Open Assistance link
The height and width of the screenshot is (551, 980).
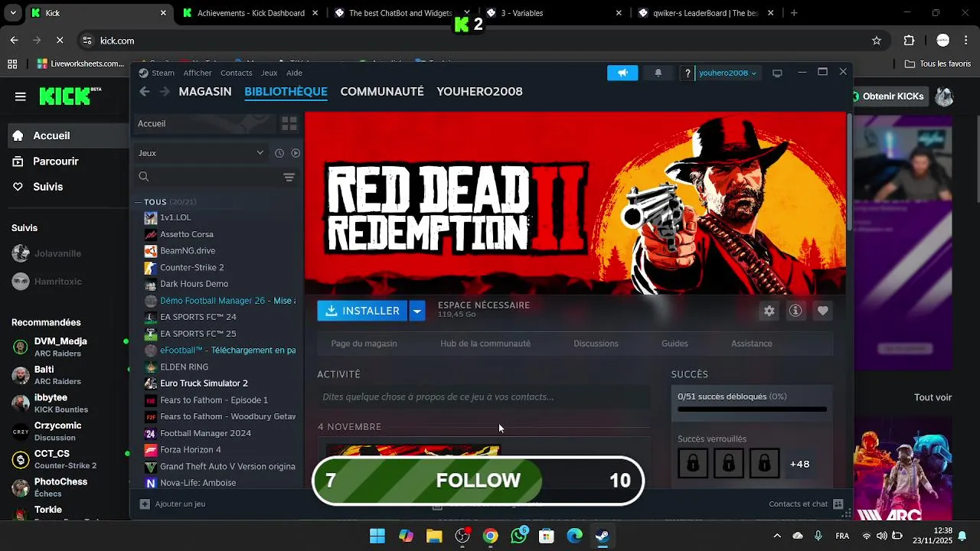click(752, 344)
